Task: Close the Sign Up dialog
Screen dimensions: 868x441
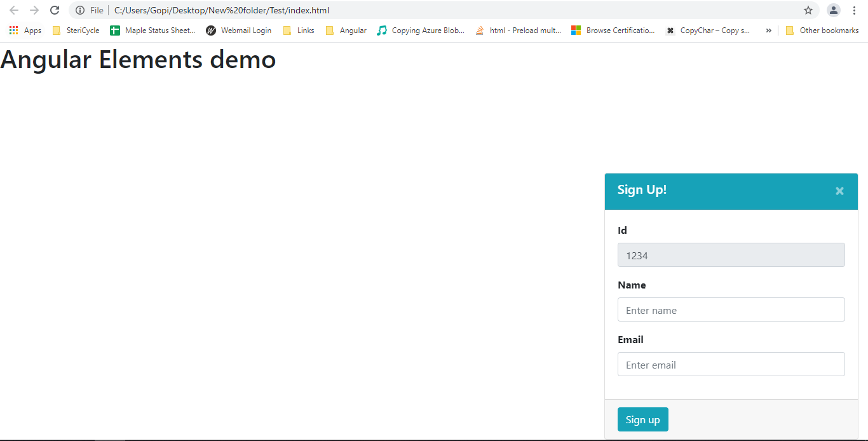Action: [x=839, y=191]
